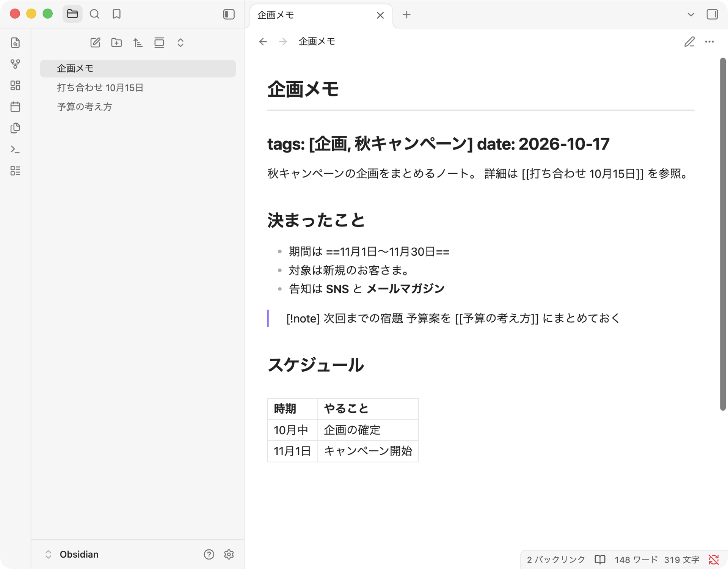Click the 決まったこと heading
728x569 pixels.
pyautogui.click(x=316, y=220)
